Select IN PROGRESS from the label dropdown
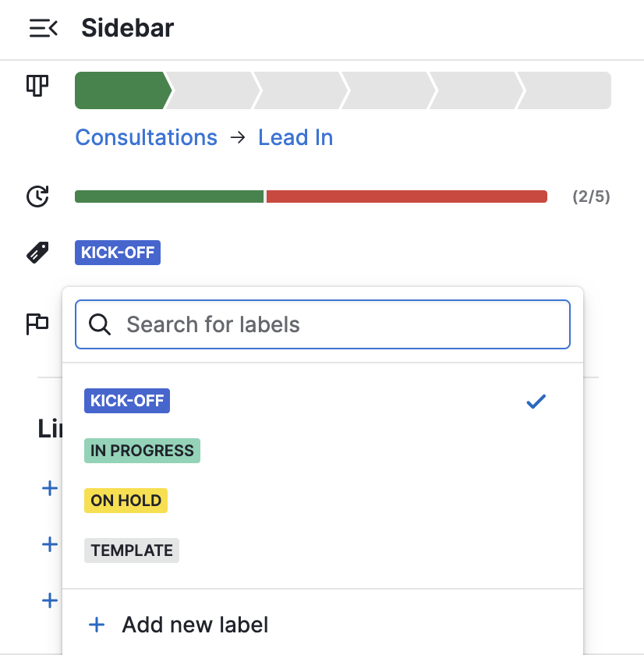This screenshot has height=655, width=644. [x=142, y=450]
